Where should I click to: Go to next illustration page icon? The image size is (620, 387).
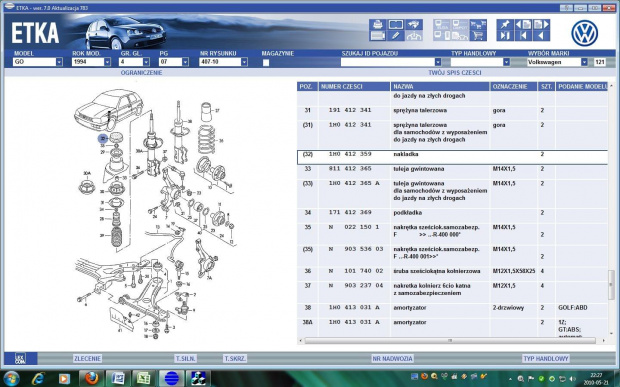point(541,25)
